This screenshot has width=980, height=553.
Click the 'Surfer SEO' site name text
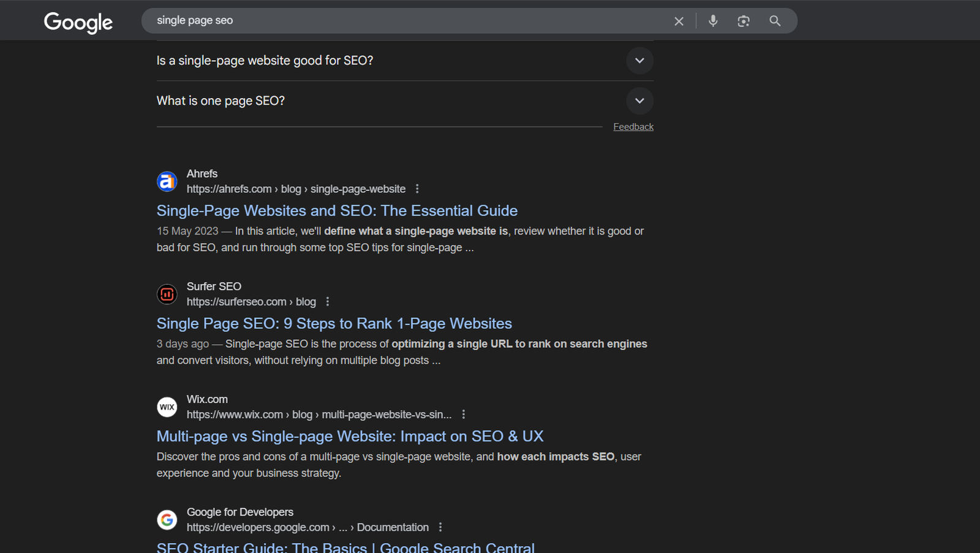tap(214, 286)
